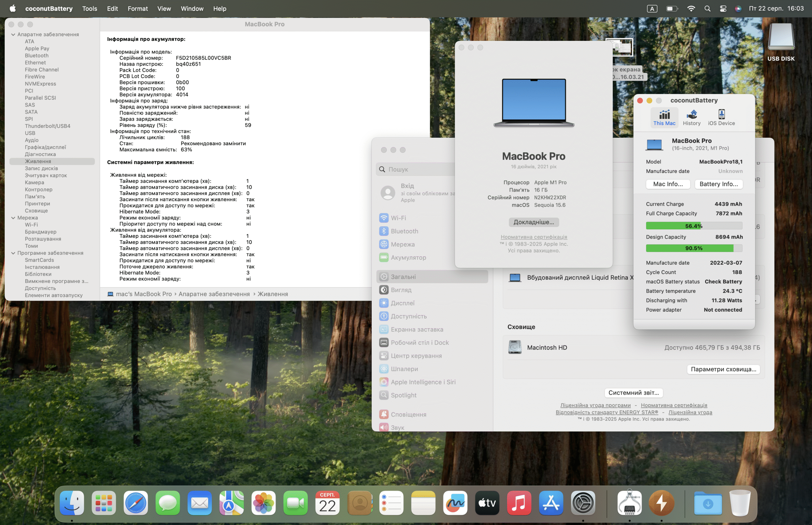The height and width of the screenshot is (525, 812).
Task: Open the Window menu
Action: click(192, 9)
